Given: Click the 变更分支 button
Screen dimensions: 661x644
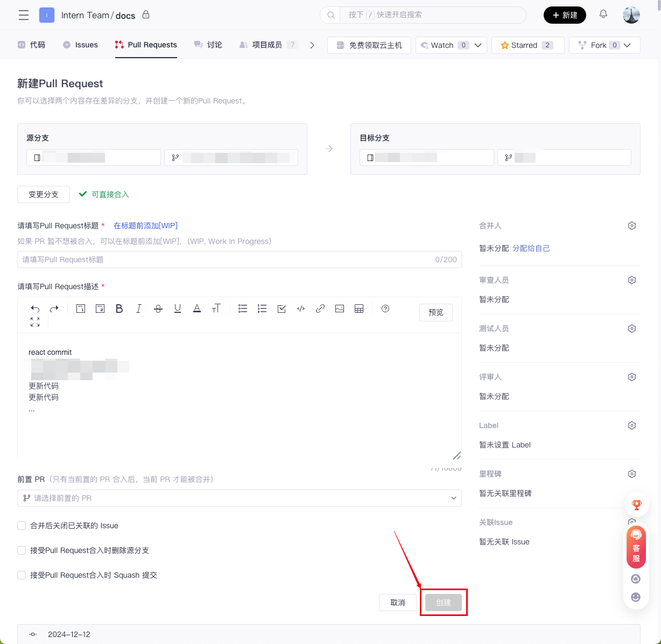Looking at the screenshot, I should [44, 194].
